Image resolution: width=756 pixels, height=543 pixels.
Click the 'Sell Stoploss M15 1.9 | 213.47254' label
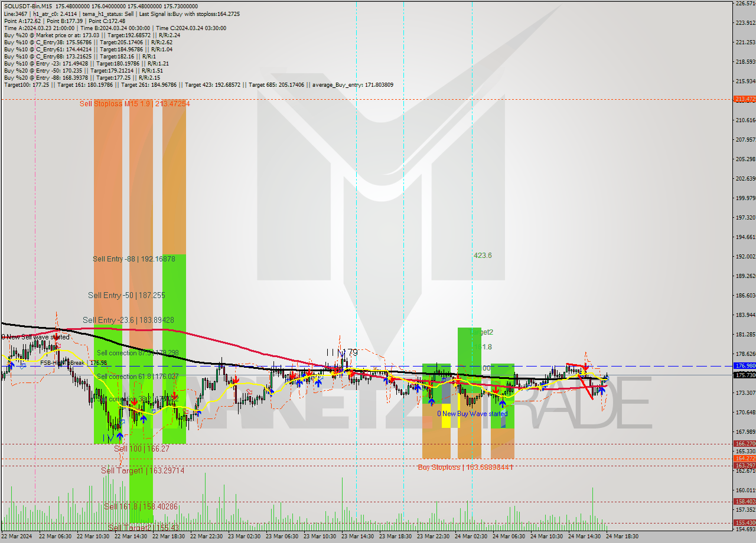pos(135,103)
